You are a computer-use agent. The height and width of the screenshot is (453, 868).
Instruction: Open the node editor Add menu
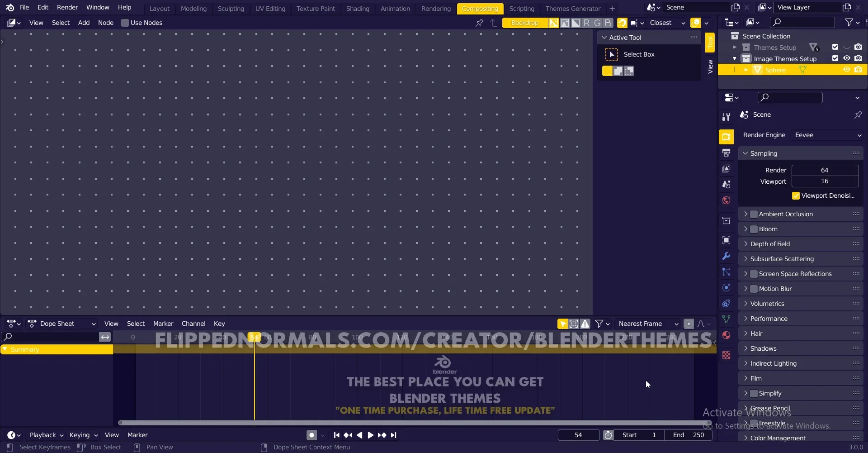coord(84,23)
